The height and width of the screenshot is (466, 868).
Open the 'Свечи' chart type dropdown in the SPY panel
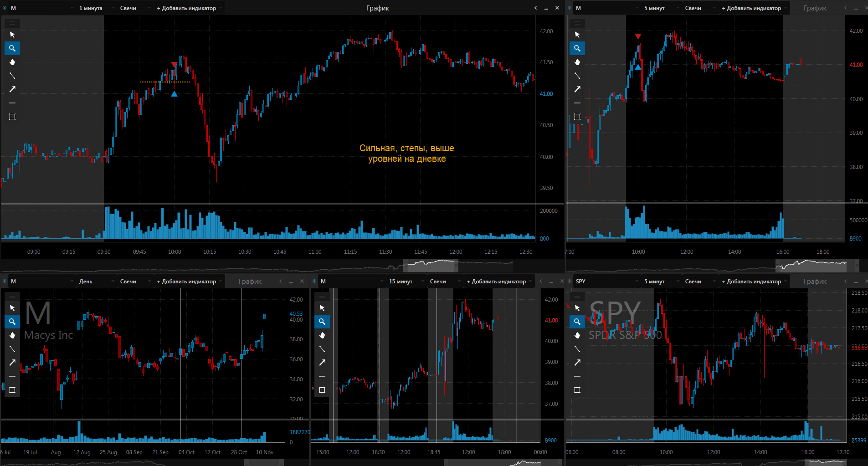pyautogui.click(x=693, y=282)
